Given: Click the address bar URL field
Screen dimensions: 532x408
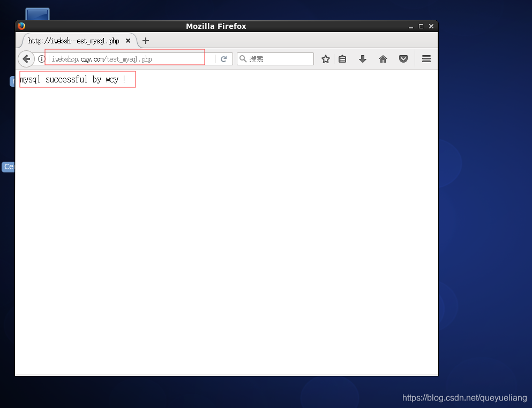Looking at the screenshot, I should click(x=132, y=59).
